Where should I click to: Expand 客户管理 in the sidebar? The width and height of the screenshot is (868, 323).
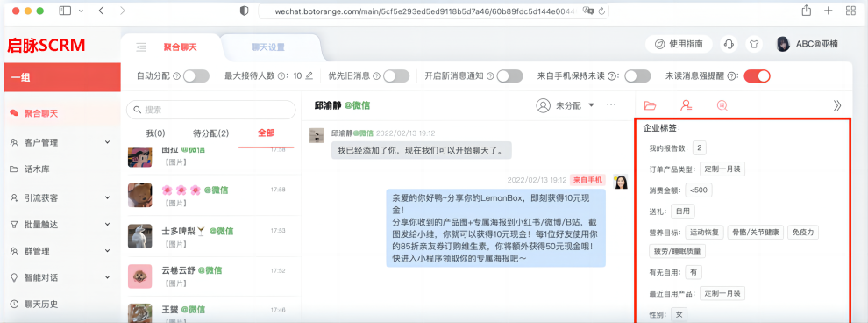click(x=60, y=142)
